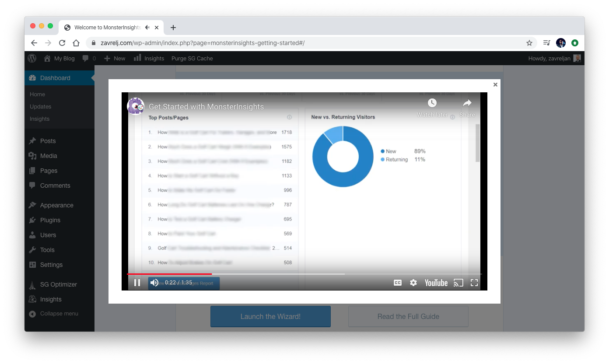Close the Welcome to MonsterInsights tab
The width and height of the screenshot is (609, 364).
point(157,27)
